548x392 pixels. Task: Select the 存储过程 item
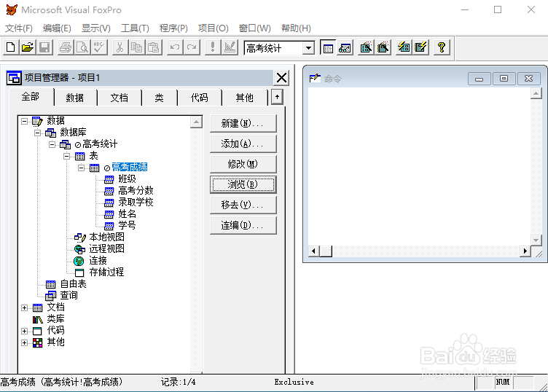click(x=106, y=272)
